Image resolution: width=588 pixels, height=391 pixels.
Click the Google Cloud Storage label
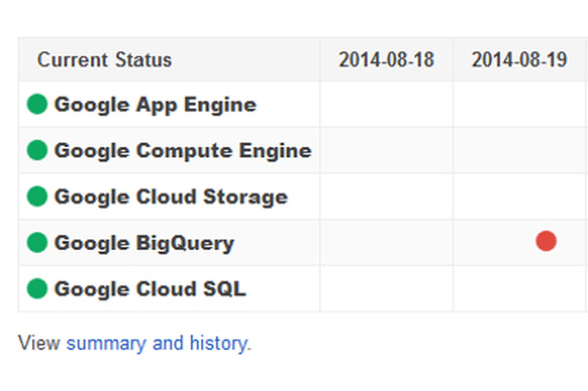pos(171,197)
